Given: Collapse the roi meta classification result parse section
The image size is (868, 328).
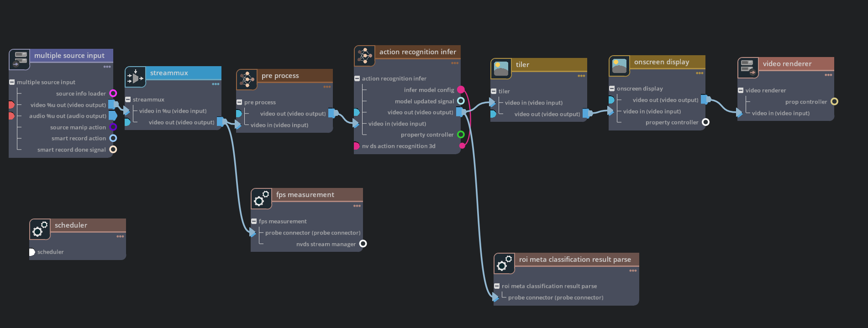Looking at the screenshot, I should pyautogui.click(x=497, y=286).
